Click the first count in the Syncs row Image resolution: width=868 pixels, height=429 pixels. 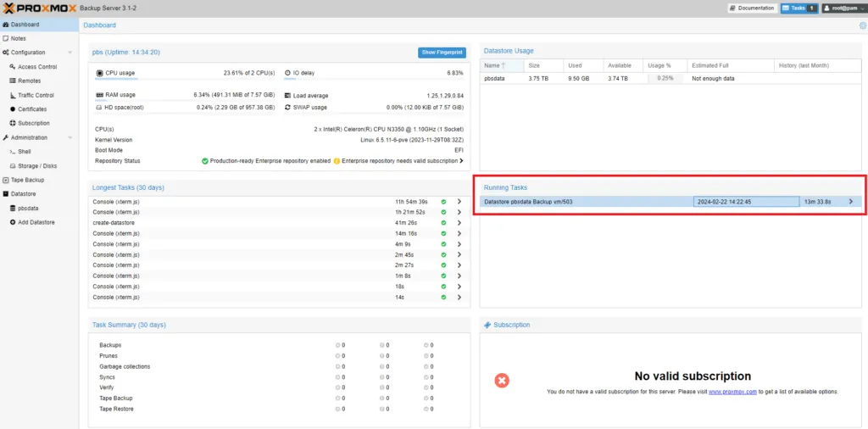[341, 377]
